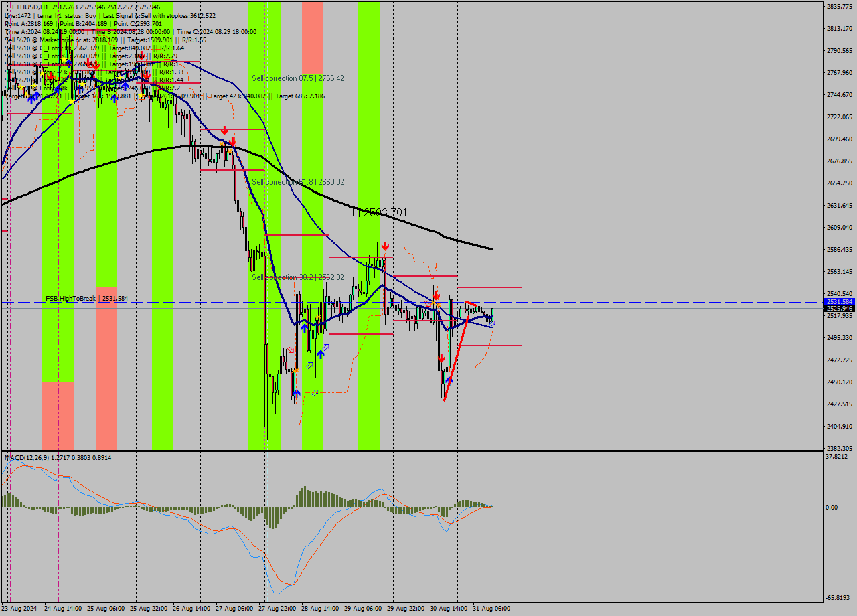This screenshot has height=616, width=857.
Task: Click the '30 Aug 14:00' time axis label
Action: 449,609
